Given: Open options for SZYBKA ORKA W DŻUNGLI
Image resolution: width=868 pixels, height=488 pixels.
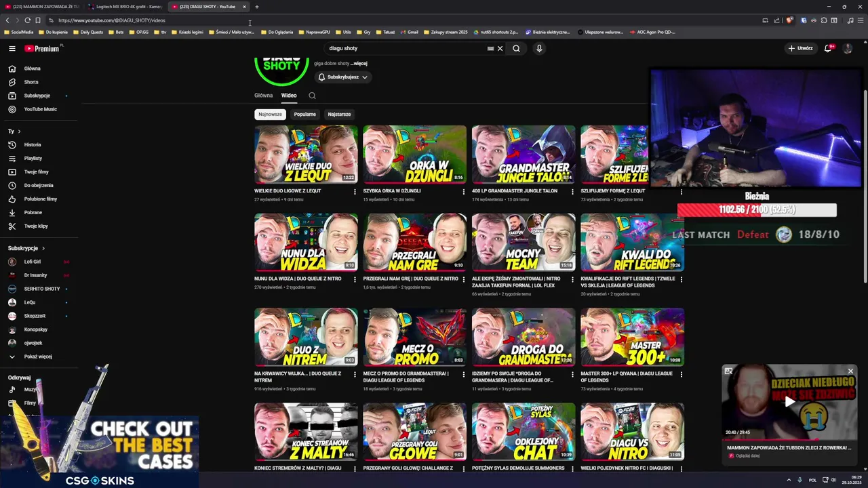Looking at the screenshot, I should click(x=463, y=192).
